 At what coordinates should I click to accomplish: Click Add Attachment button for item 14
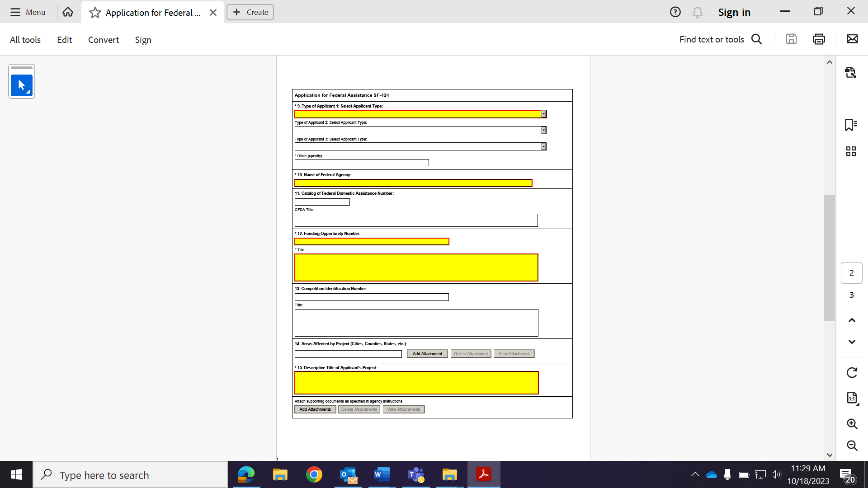pos(427,354)
